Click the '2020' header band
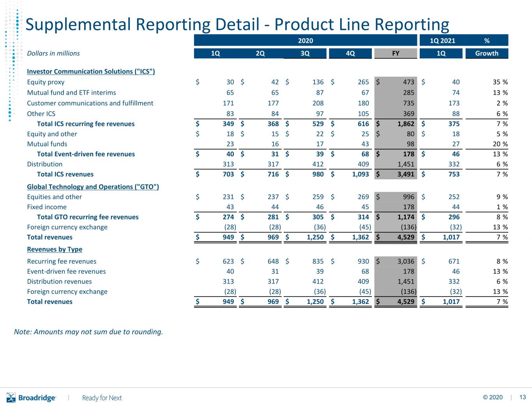 pos(306,41)
